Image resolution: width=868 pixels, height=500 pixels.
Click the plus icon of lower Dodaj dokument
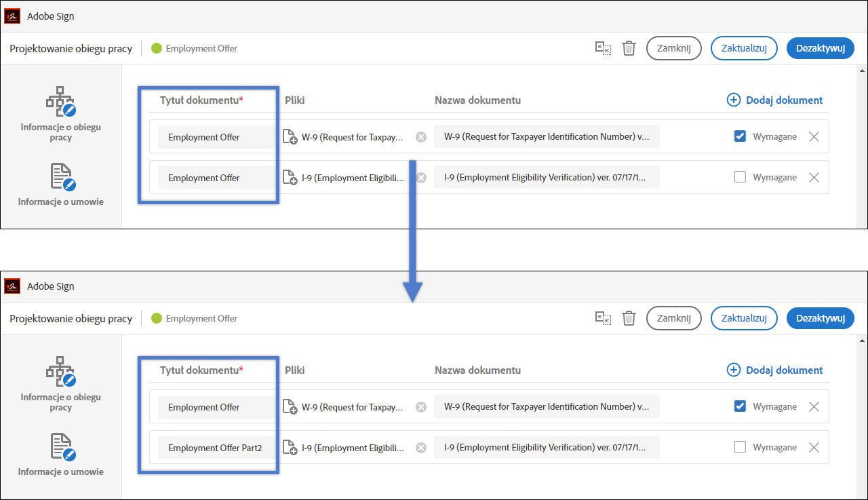(x=734, y=370)
